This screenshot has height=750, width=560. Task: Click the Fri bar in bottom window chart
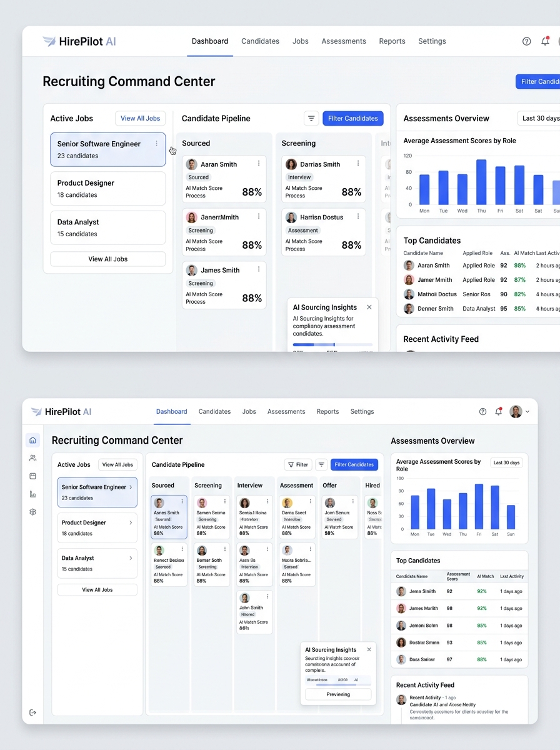(479, 507)
